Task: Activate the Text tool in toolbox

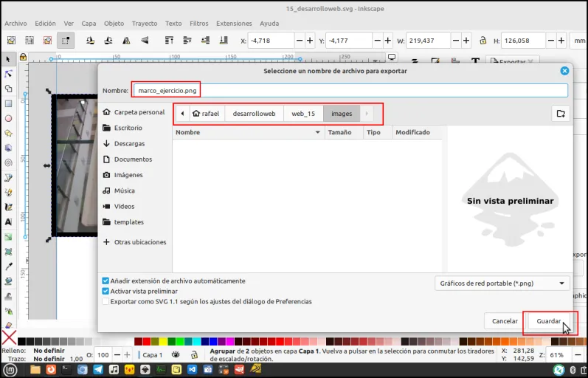Action: (x=8, y=221)
